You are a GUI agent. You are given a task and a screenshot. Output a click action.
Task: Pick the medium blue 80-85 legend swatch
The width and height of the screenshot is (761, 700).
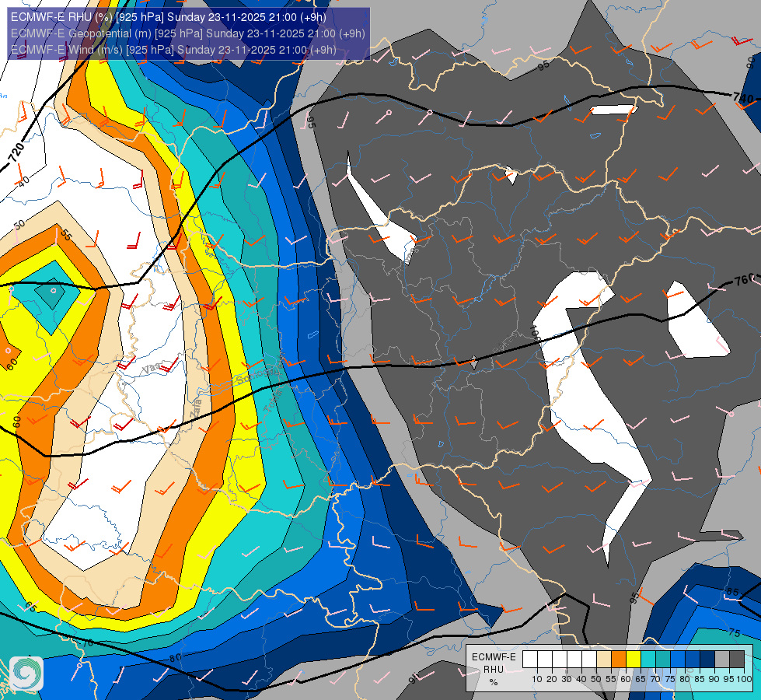click(x=692, y=660)
